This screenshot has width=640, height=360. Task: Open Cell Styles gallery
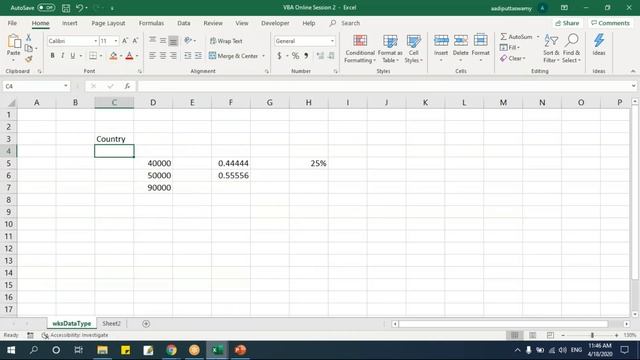(x=413, y=49)
